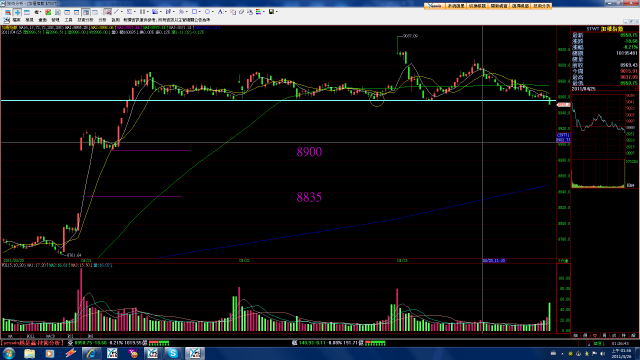Viewport: 640px width, 360px height.
Task: Click the purple smiley messenger taskbar icon
Action: click(x=133, y=353)
